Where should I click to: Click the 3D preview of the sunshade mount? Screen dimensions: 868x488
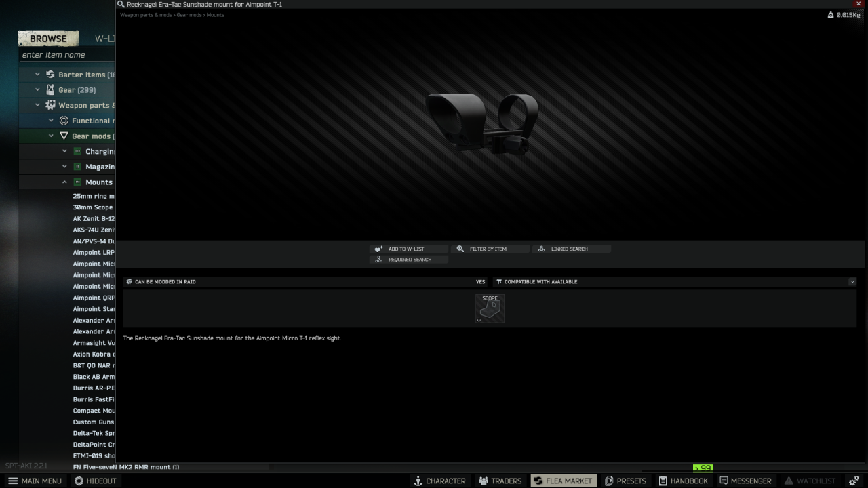pos(482,123)
